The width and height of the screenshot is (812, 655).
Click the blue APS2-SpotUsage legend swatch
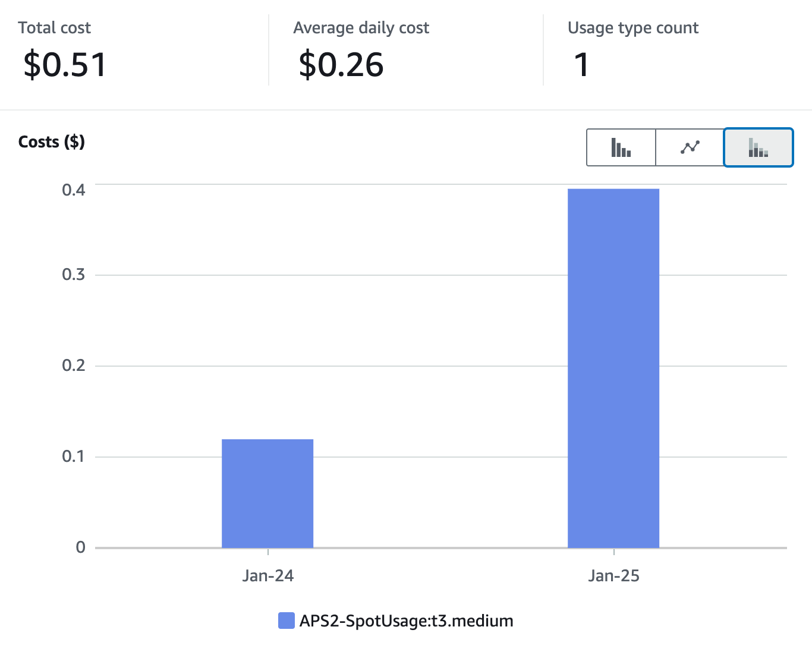point(287,621)
